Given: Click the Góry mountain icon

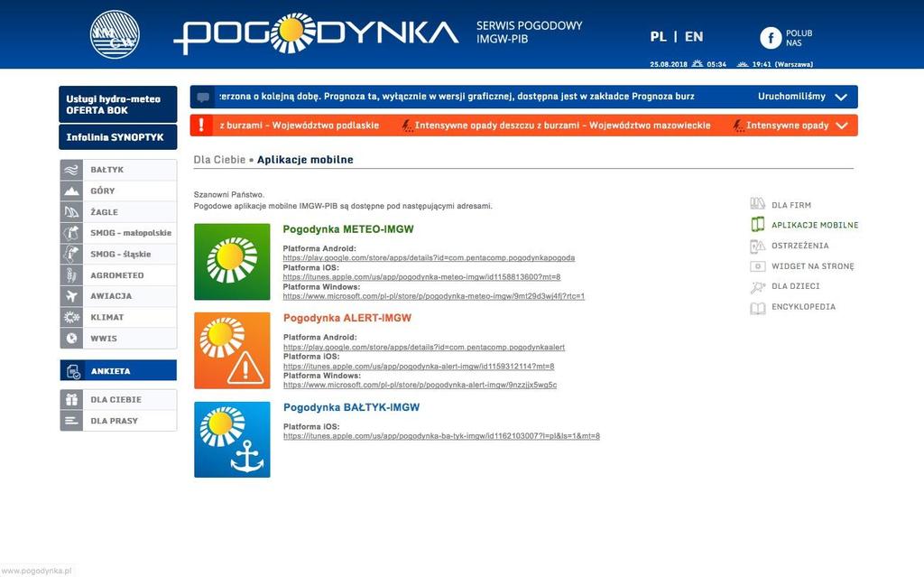Looking at the screenshot, I should [x=71, y=191].
